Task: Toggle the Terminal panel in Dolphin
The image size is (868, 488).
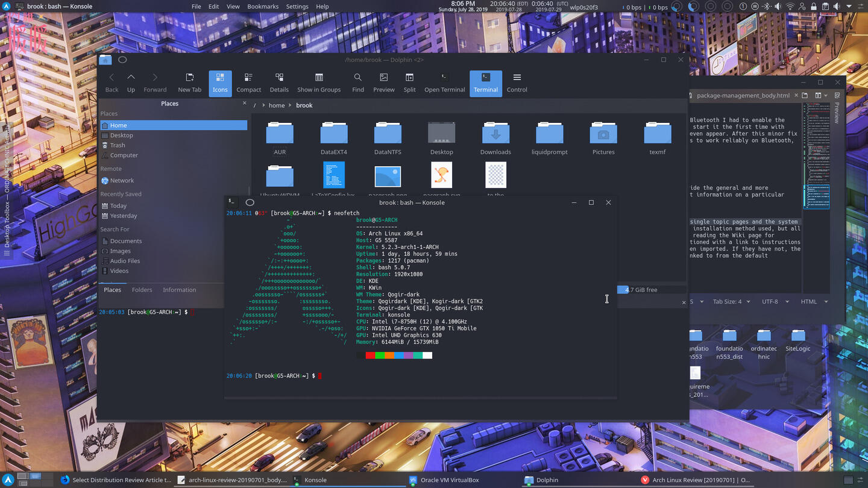Action: click(x=486, y=83)
